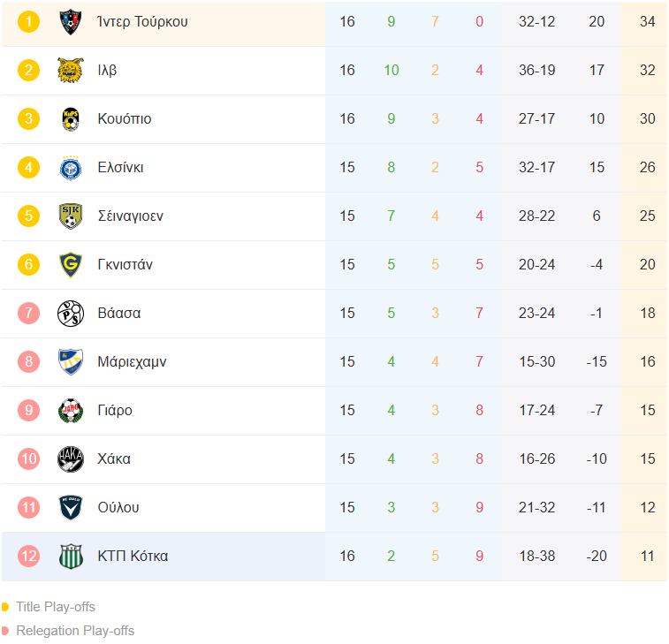Click the SJK Σέιναγιοεν shield logo
The height and width of the screenshot is (644, 669).
[x=71, y=216]
